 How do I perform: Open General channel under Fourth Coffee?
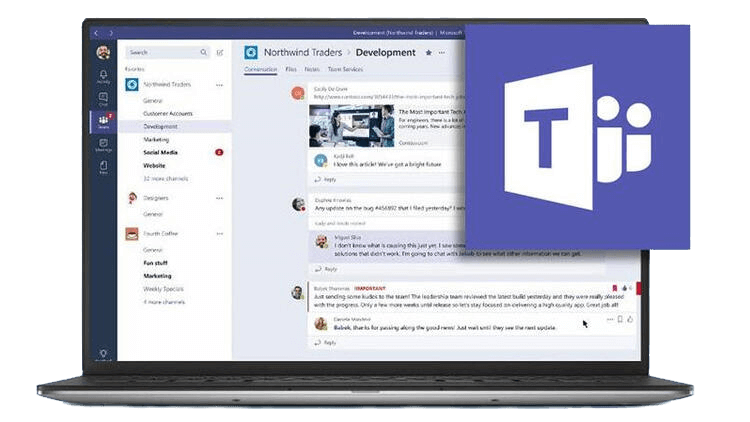pos(153,250)
